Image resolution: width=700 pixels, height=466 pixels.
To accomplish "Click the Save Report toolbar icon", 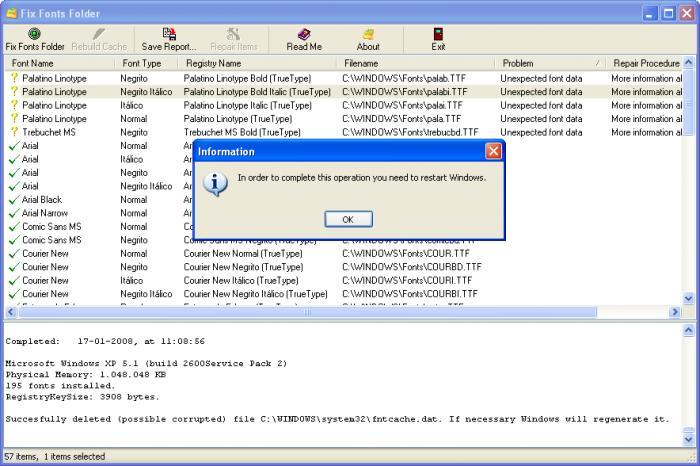I will click(x=169, y=34).
